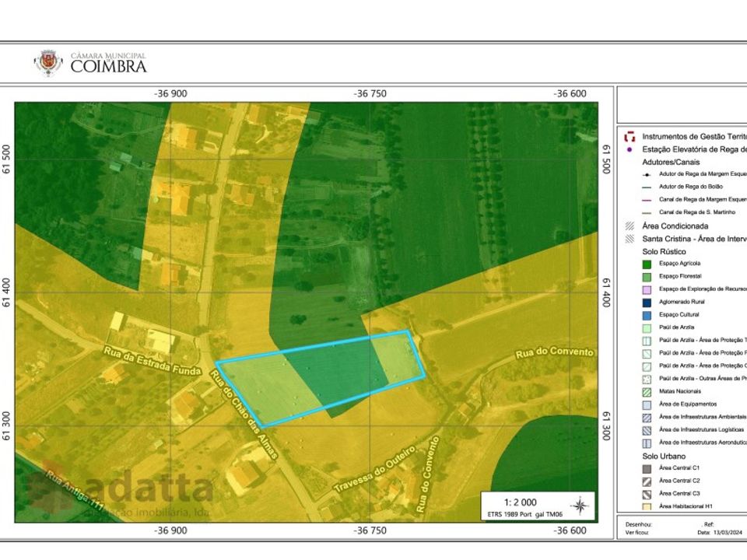Click the Matas Nacionais green hatched swatch
Viewport: 747px width, 560px height.
647,392
